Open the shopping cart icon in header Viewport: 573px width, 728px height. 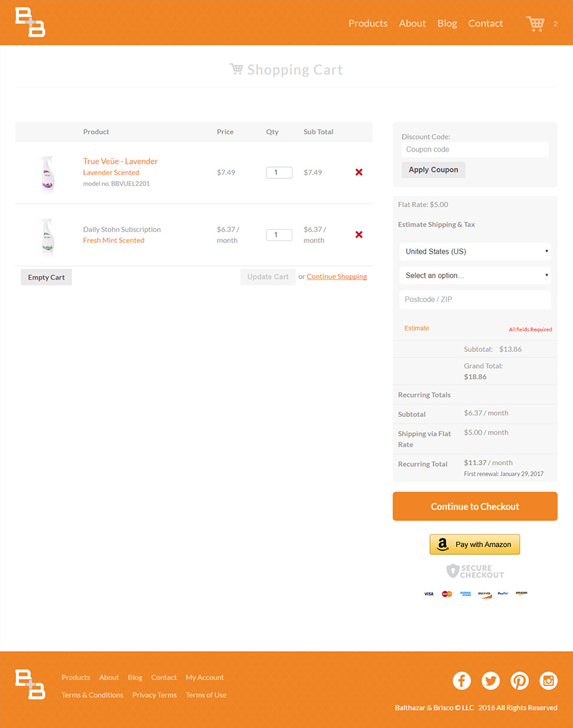point(536,23)
